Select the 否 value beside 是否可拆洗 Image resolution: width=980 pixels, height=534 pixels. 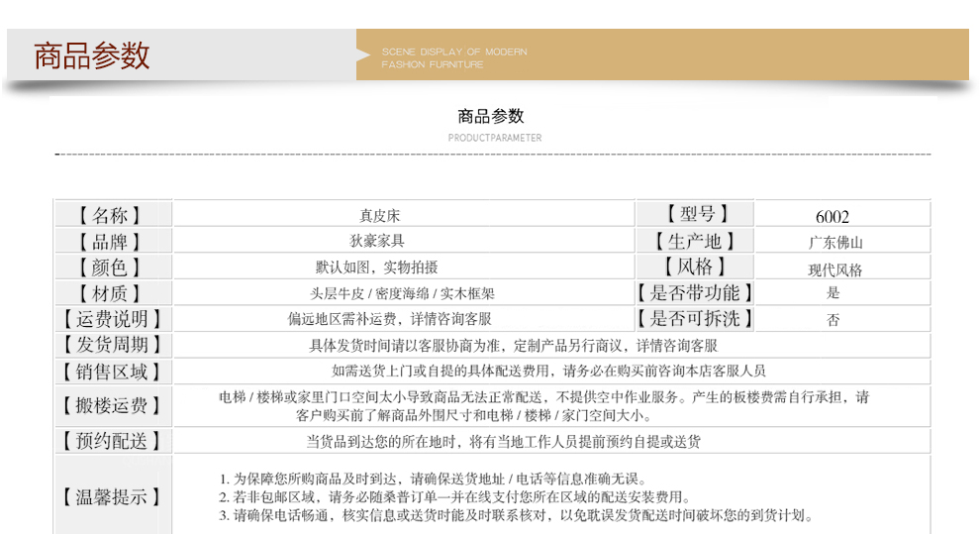coord(833,320)
